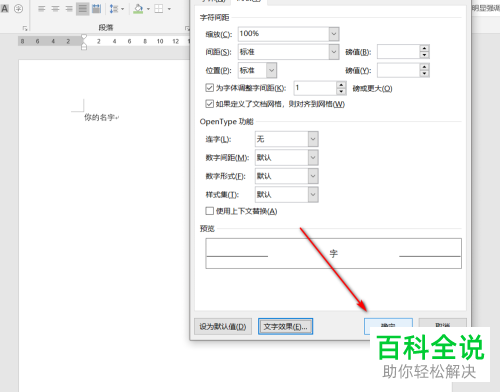Screen dimensions: 500x392
Task: Open the 连字 ligatures dropdown
Action: pos(313,139)
